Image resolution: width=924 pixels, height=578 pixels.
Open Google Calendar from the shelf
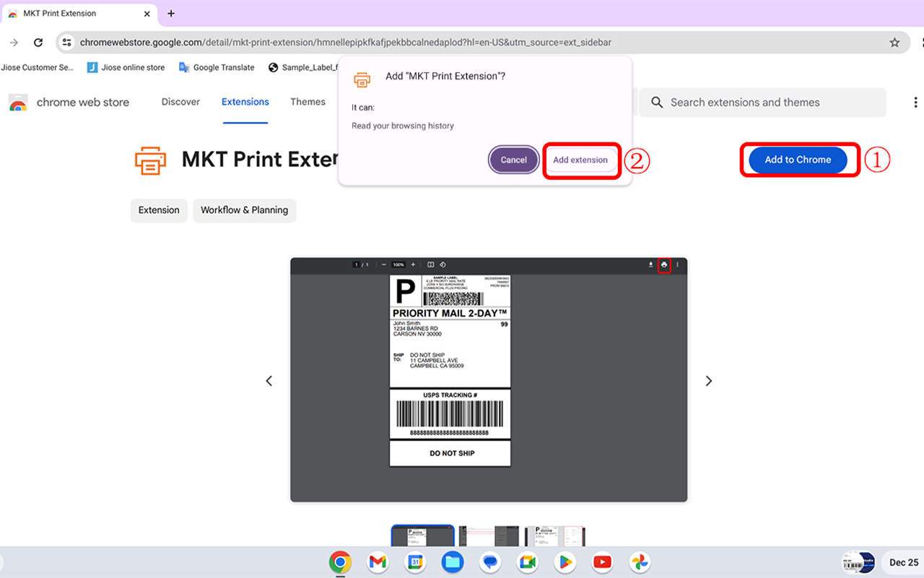point(415,562)
